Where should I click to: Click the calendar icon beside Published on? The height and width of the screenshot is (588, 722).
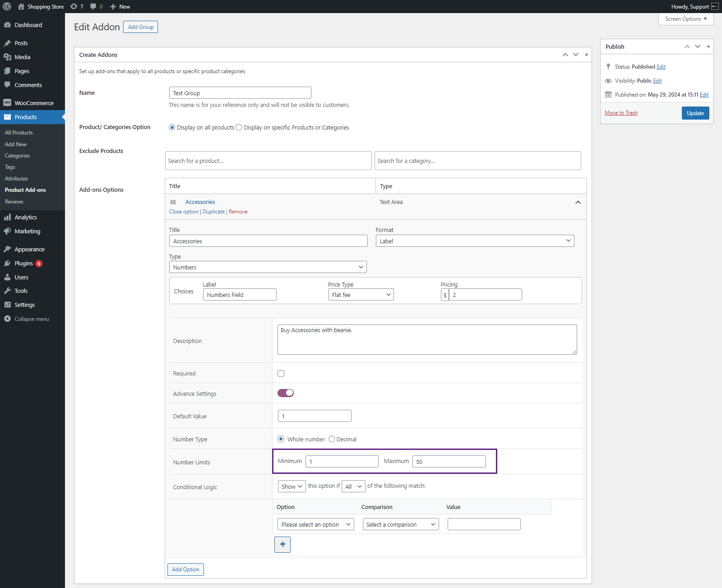point(608,94)
